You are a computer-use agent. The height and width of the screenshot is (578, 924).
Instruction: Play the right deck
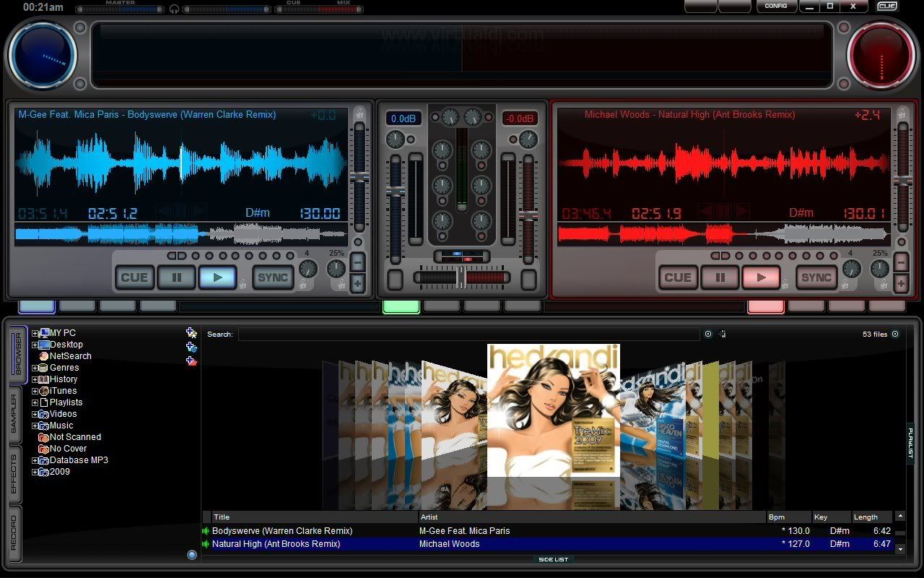pos(761,277)
